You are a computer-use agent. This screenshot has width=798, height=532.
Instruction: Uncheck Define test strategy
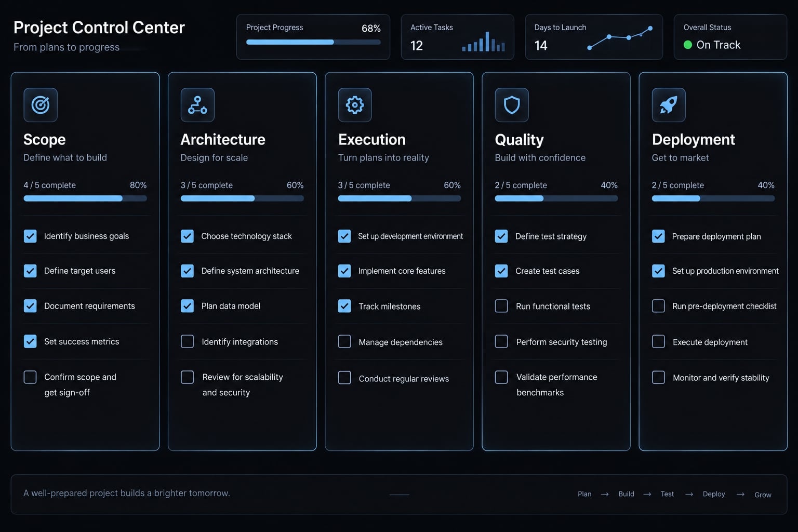pos(501,236)
